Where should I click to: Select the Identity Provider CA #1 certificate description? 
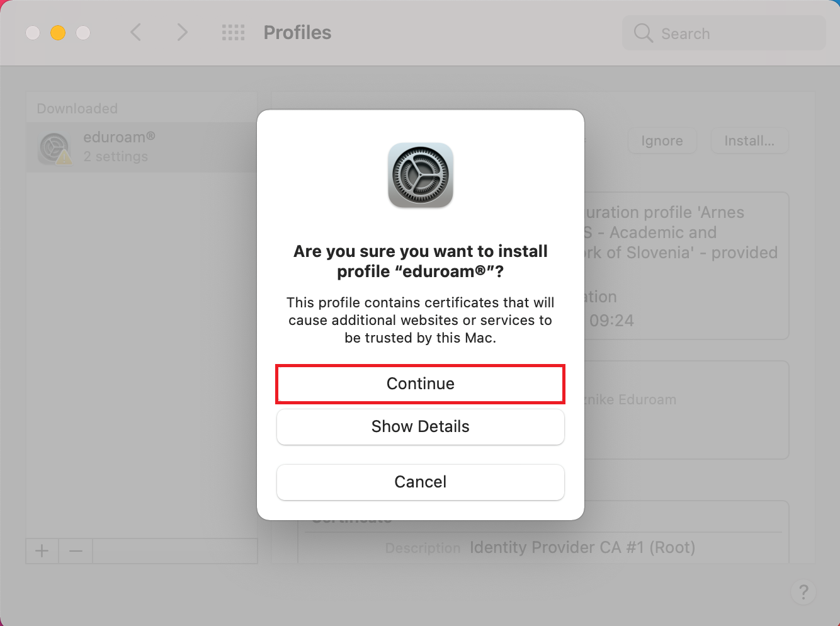582,547
